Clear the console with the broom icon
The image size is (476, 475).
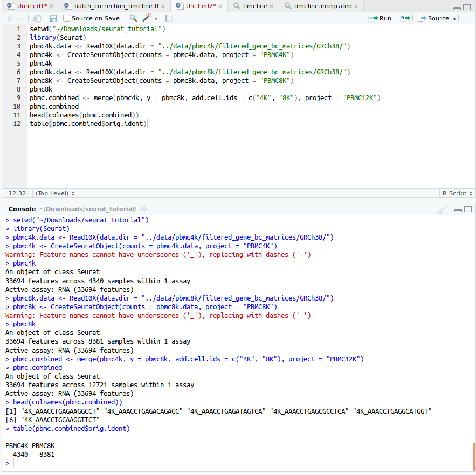441,209
